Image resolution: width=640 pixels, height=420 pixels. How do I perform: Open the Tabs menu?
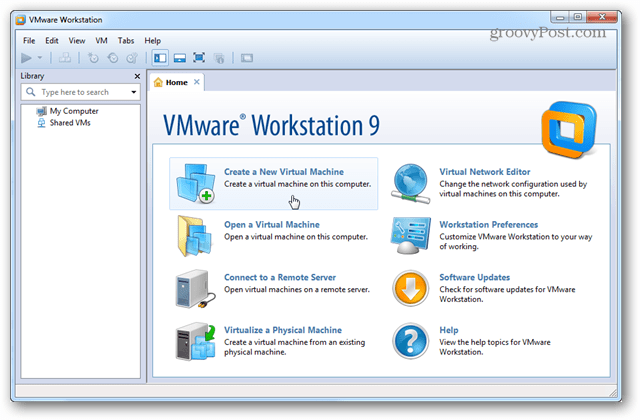pyautogui.click(x=126, y=40)
